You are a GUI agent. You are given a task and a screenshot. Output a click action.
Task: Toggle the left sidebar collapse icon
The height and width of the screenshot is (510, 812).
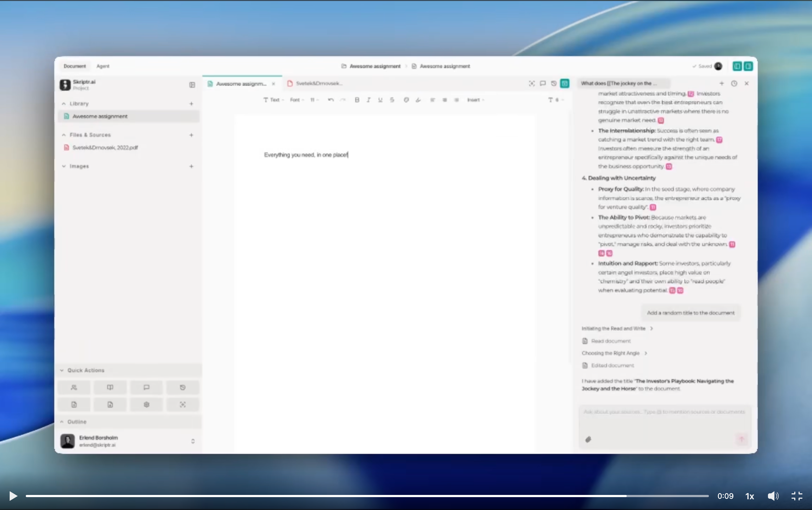pos(192,85)
